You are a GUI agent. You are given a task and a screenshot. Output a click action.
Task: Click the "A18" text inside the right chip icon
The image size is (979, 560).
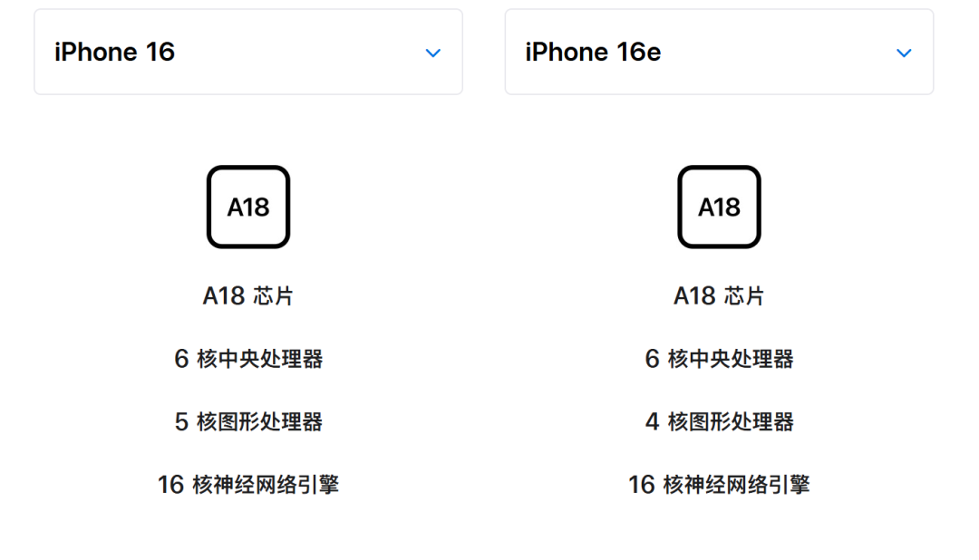[719, 208]
